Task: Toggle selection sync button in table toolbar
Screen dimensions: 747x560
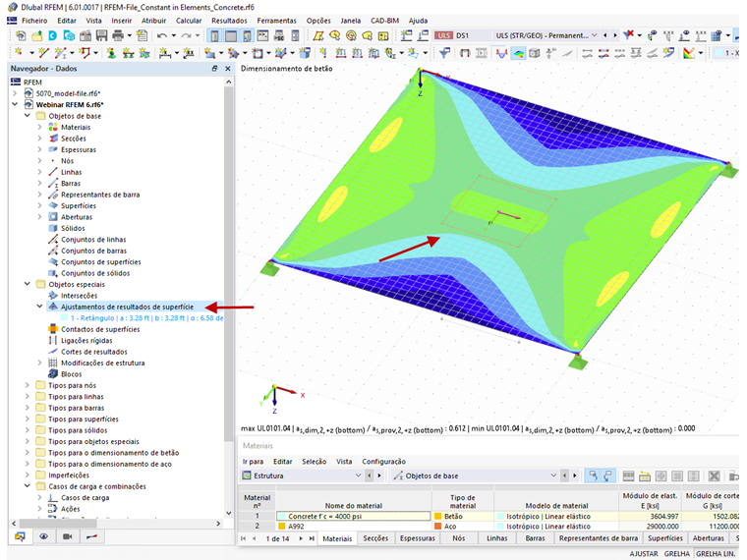Action: tap(592, 476)
